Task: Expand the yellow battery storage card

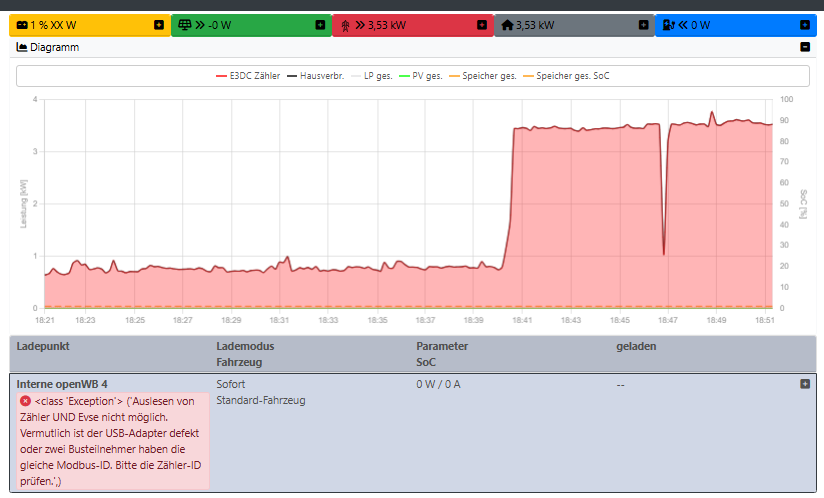Action: [x=158, y=25]
